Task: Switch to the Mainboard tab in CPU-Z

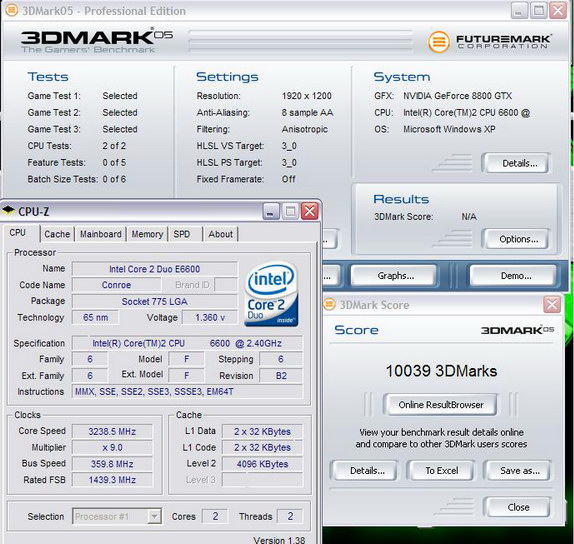Action: tap(101, 234)
